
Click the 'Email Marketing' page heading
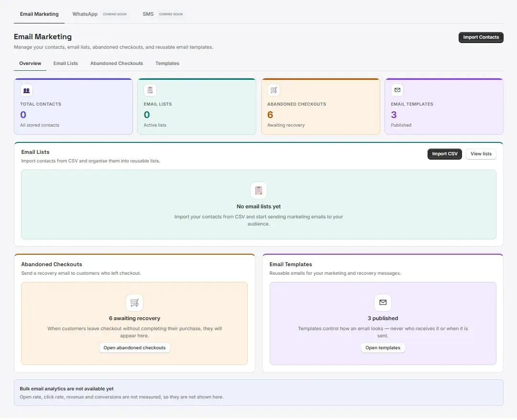[43, 37]
